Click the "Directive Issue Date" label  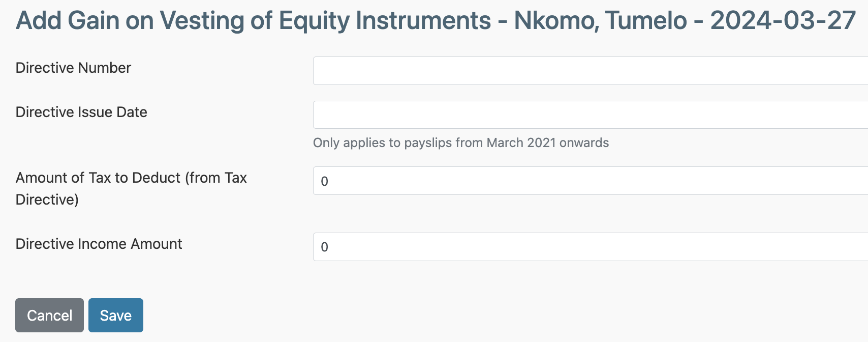coord(81,112)
